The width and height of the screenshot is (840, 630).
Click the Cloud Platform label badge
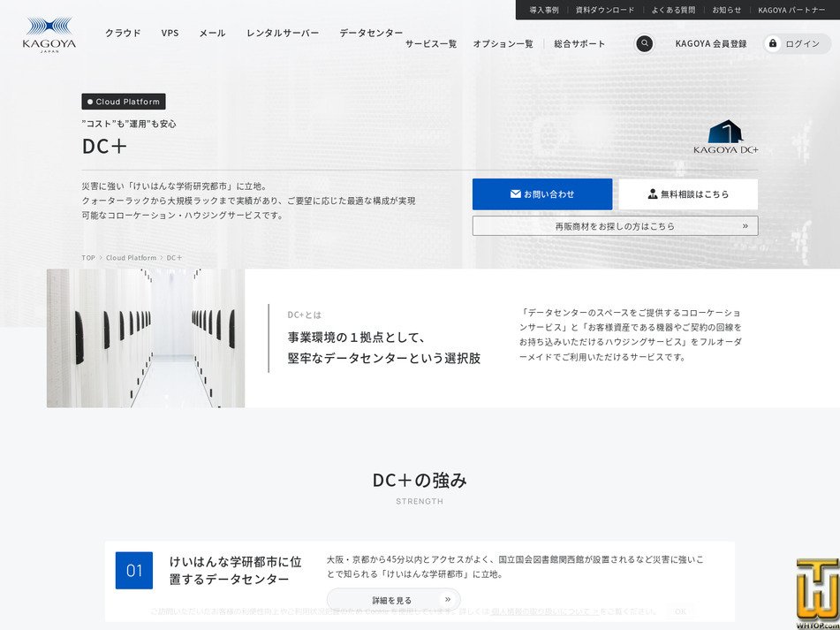coord(124,102)
